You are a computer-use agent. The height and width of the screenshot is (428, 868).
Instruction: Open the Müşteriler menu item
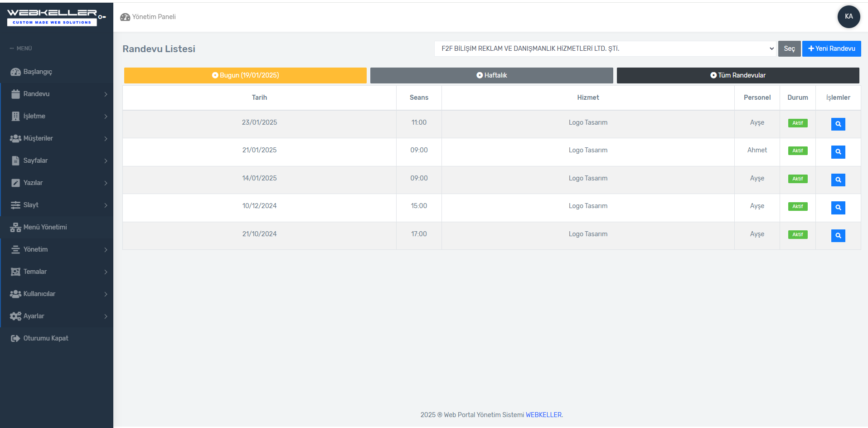39,138
